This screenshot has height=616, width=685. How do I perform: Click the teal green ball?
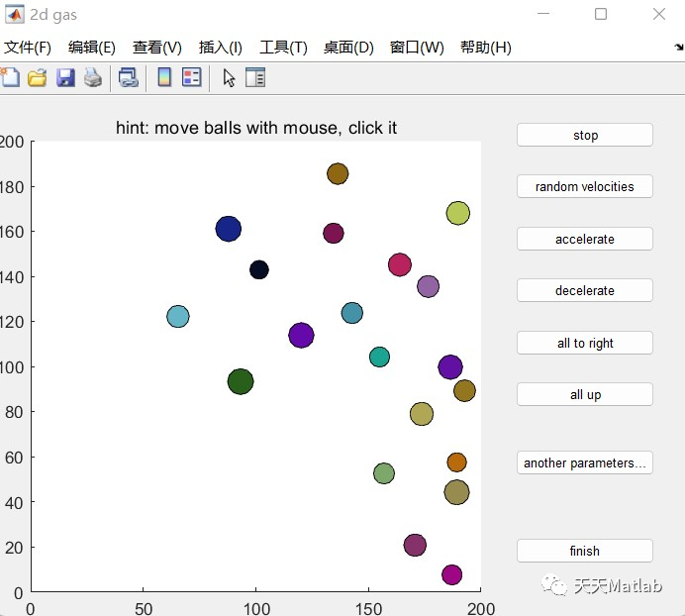pyautogui.click(x=379, y=358)
